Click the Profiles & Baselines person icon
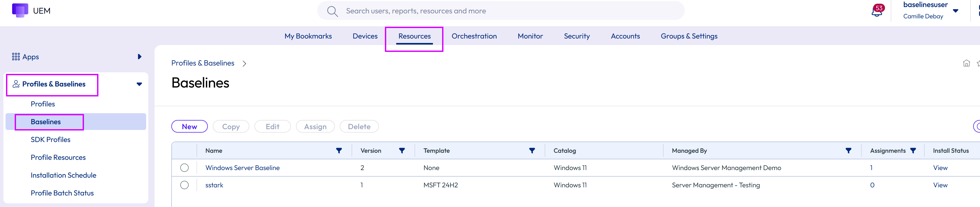980x207 pixels. 16,84
